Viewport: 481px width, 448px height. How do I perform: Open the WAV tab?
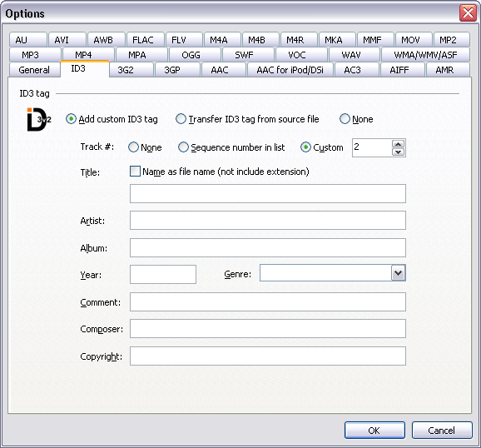(x=355, y=55)
